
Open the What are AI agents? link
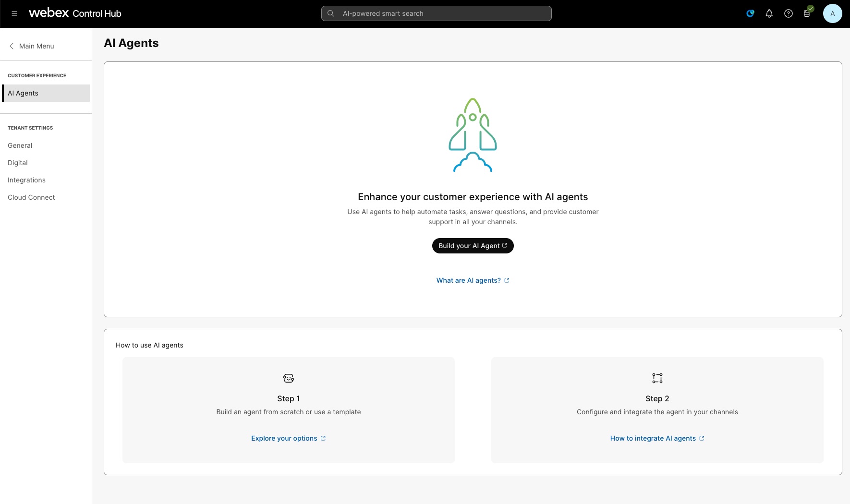(x=473, y=280)
